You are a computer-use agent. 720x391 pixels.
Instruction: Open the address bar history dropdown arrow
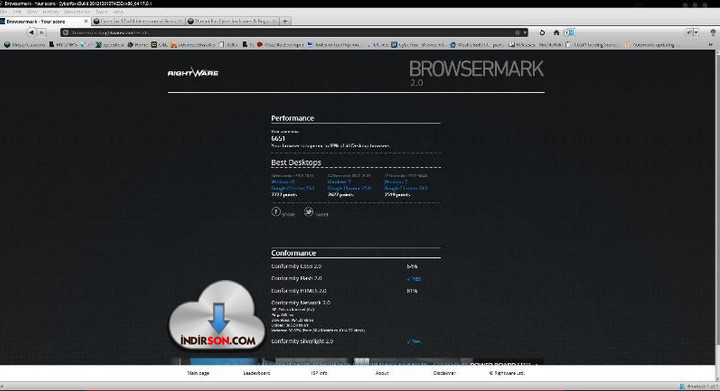(525, 33)
